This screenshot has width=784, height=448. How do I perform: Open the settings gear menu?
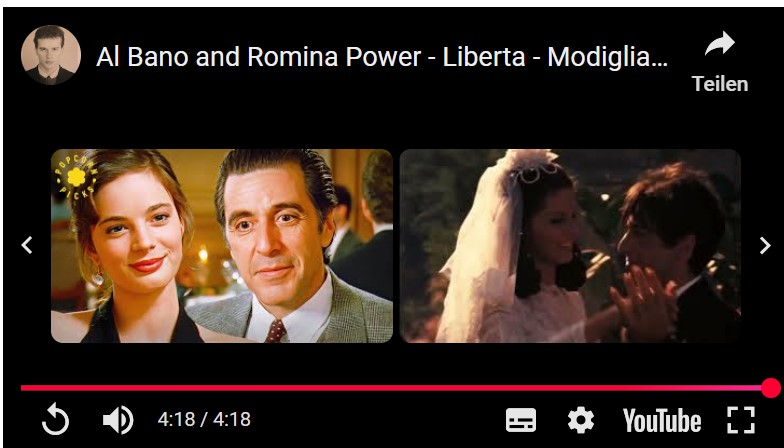click(x=580, y=420)
